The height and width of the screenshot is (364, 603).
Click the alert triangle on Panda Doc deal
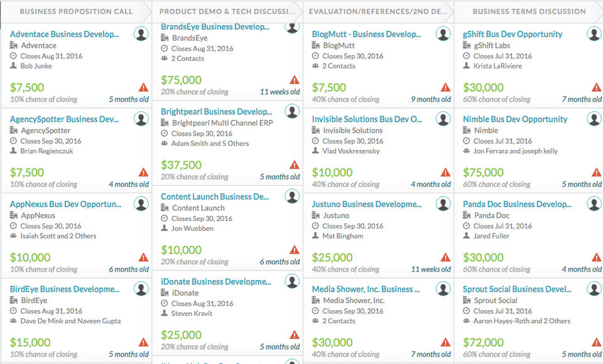[596, 257]
